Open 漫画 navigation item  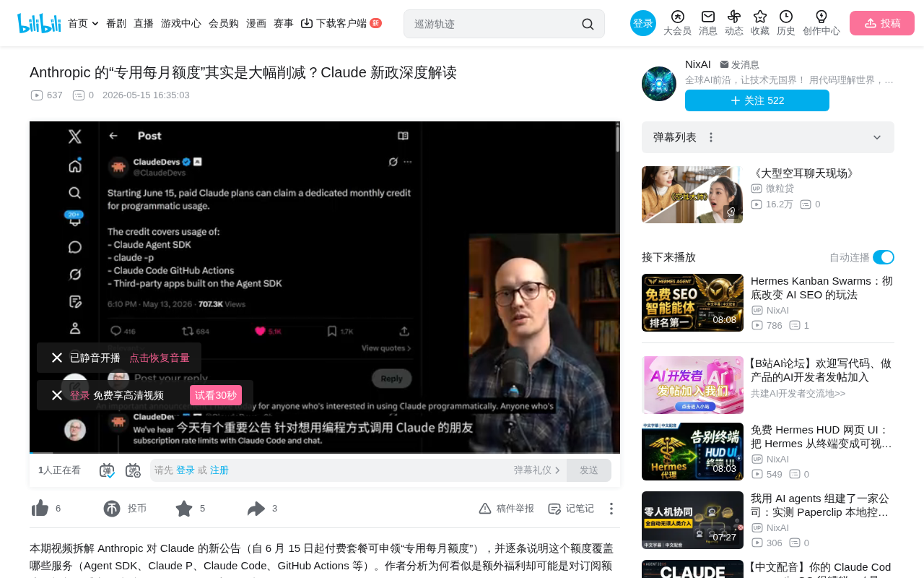256,23
